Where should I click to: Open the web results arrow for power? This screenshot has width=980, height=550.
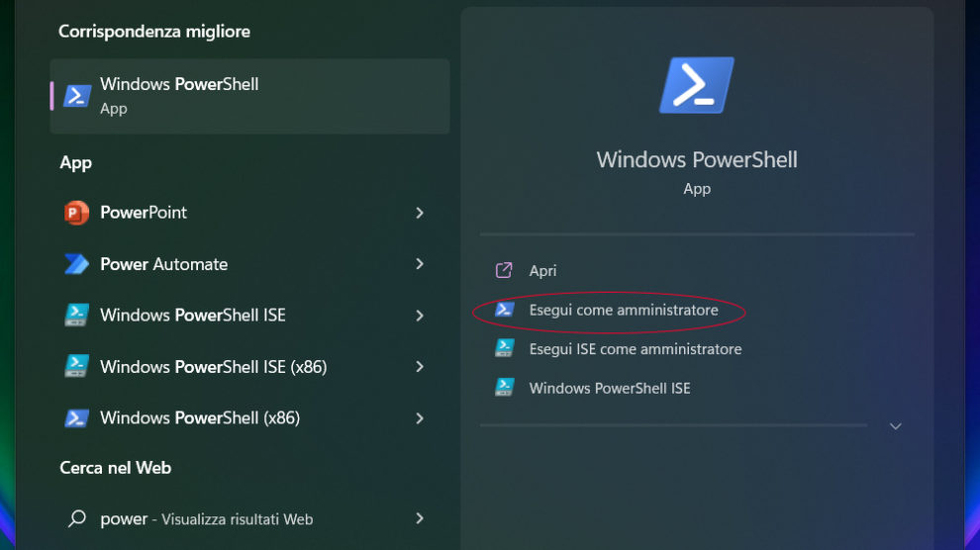pos(420,519)
